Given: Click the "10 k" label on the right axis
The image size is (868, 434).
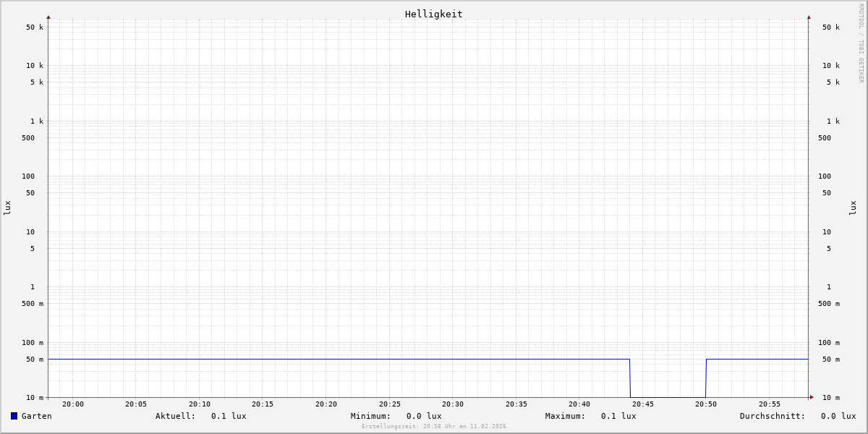Looking at the screenshot, I should point(831,66).
